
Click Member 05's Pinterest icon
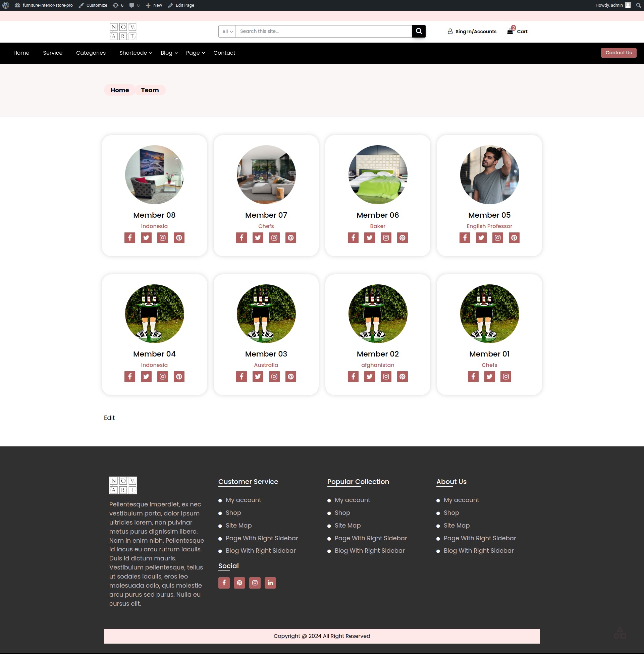point(514,238)
